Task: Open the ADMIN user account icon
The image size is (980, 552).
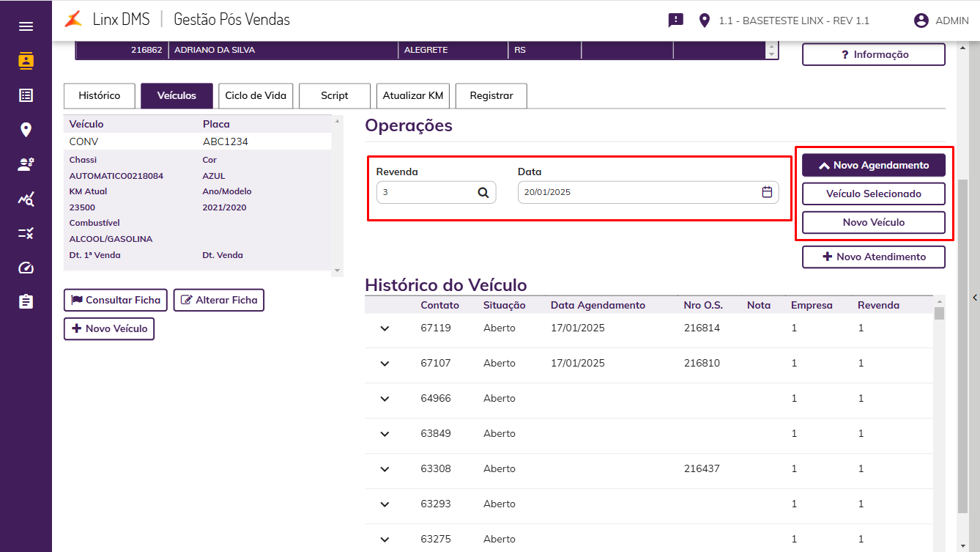Action: tap(921, 21)
